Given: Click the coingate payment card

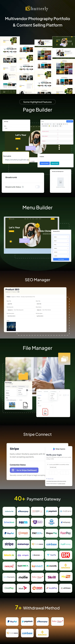Looking at the screenshot, I should coord(23,555).
